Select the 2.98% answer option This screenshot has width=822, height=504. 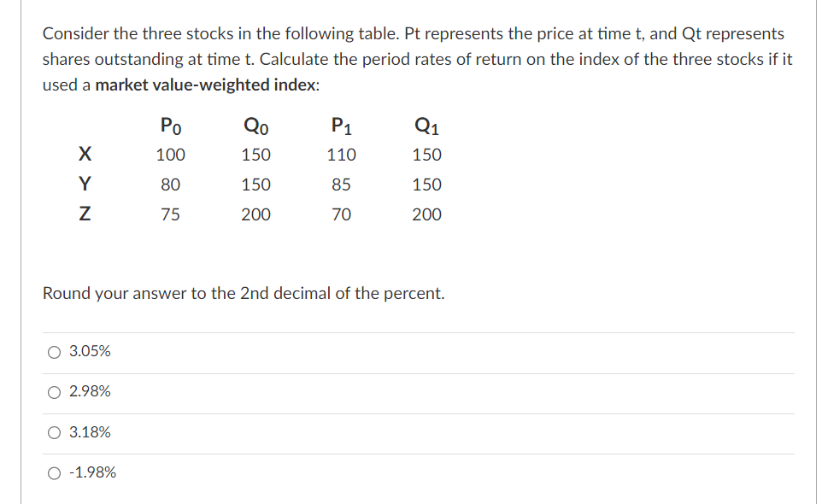[x=53, y=391]
